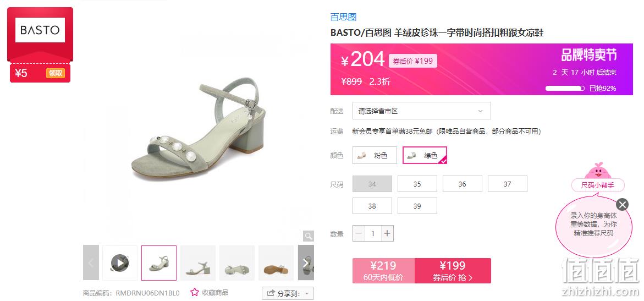
Task: Decrease quantity with the minus button
Action: pyautogui.click(x=359, y=233)
